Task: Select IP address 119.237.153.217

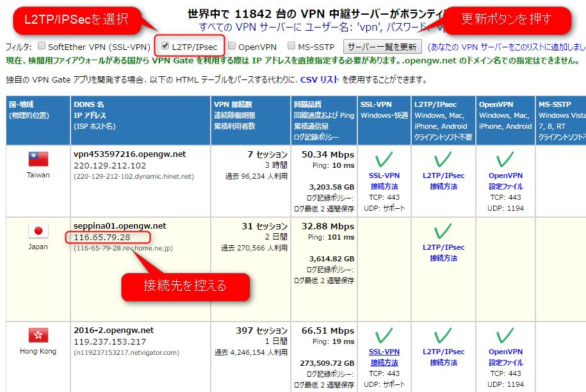Action: tap(110, 342)
